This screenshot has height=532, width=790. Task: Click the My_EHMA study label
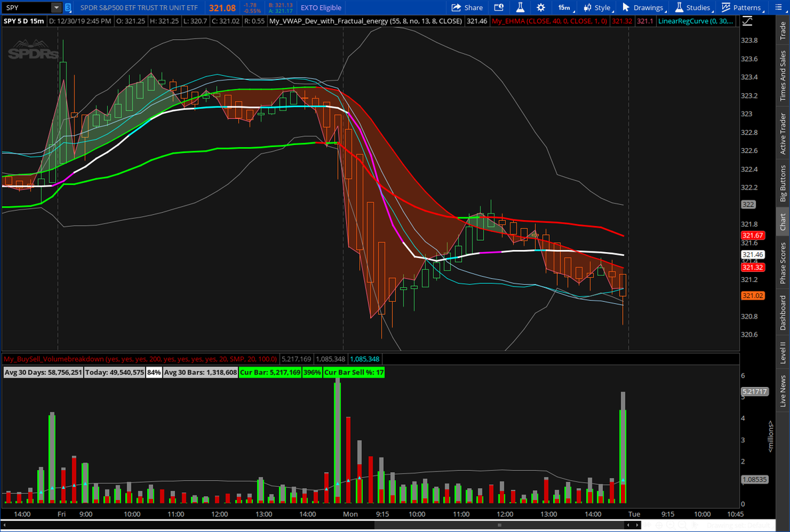pos(550,21)
